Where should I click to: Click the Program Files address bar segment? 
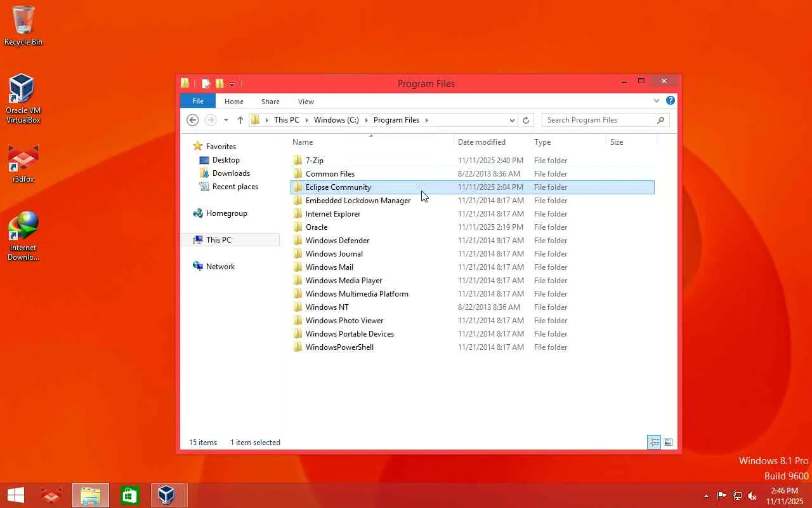396,120
